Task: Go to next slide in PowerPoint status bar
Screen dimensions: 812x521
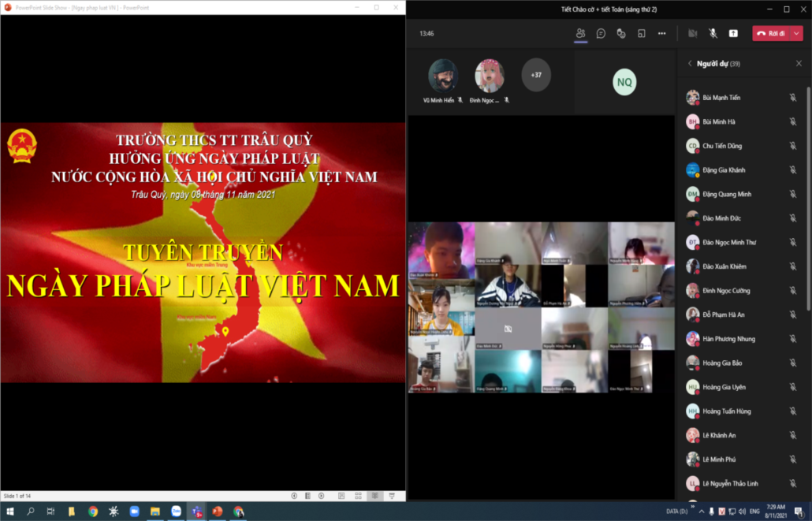Action: [x=321, y=496]
